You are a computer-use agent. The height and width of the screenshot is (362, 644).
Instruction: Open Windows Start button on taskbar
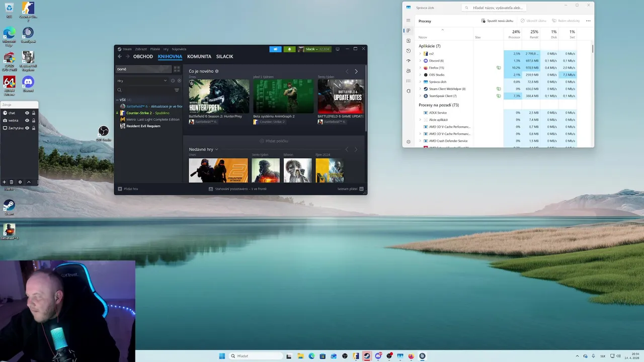pyautogui.click(x=222, y=356)
